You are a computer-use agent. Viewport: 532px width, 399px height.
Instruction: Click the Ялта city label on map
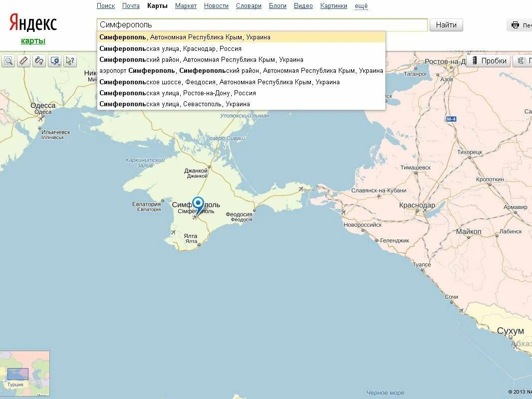coord(190,236)
